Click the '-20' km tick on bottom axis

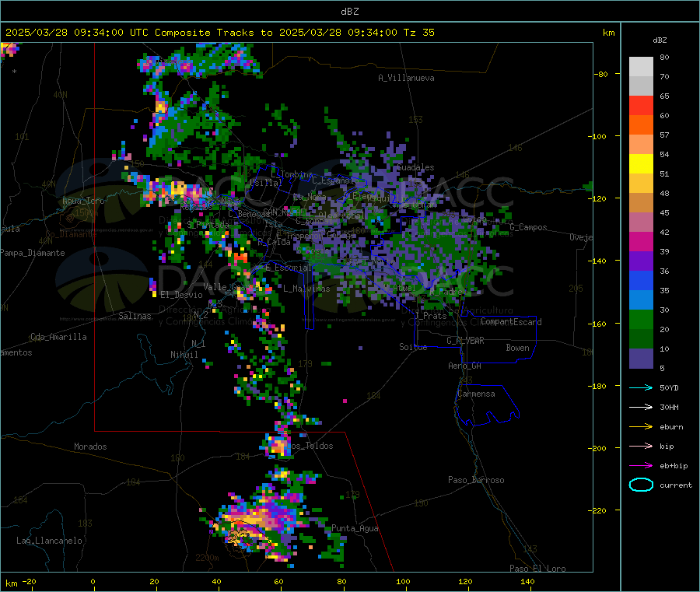29,581
